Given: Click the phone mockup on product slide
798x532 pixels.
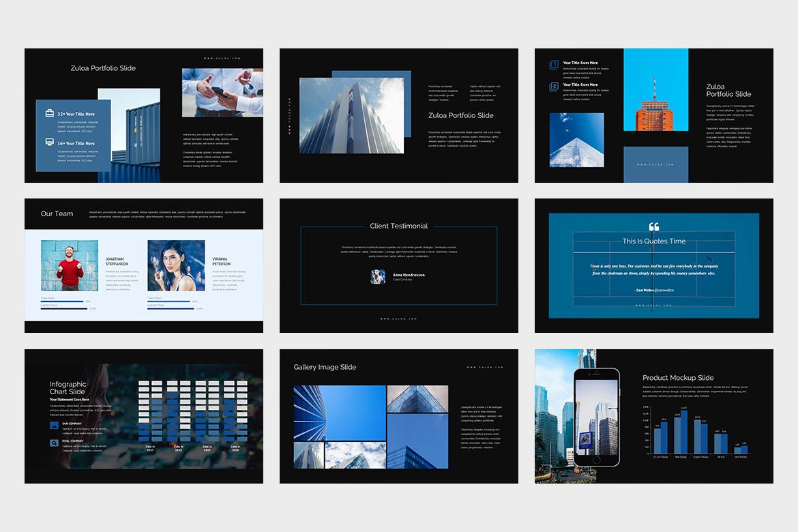Looking at the screenshot, I should point(596,417).
